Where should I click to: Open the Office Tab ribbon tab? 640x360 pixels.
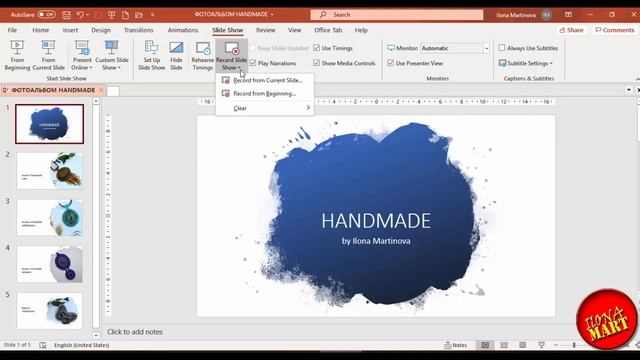click(x=328, y=30)
